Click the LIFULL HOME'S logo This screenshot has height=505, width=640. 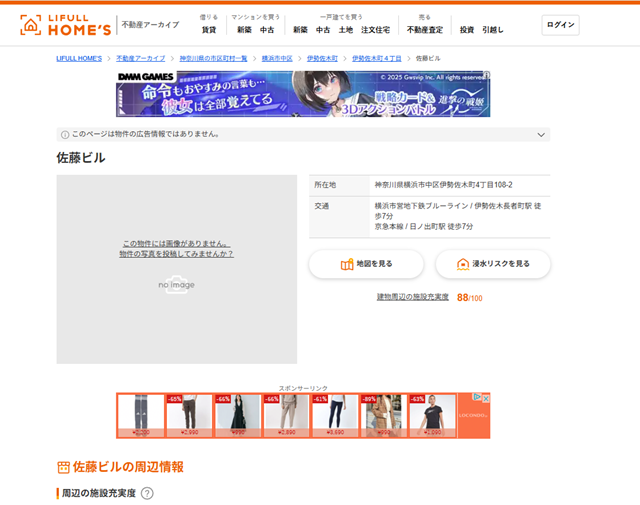[x=65, y=25]
